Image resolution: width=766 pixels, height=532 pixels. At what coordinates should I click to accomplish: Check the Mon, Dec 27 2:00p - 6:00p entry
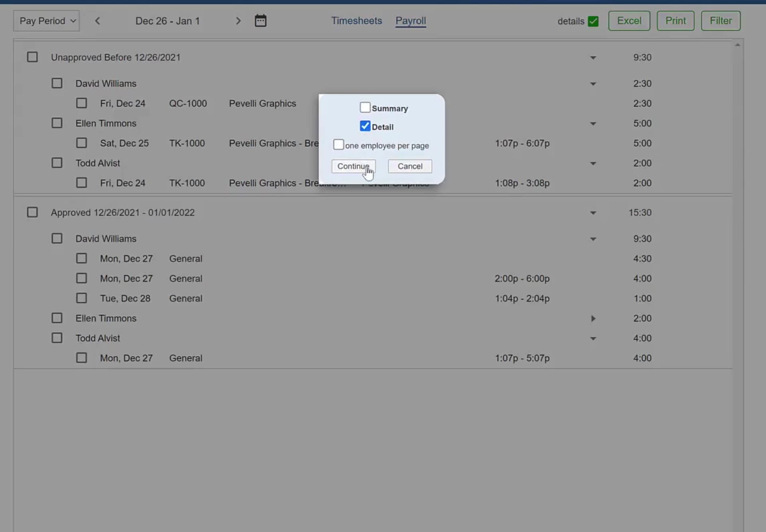tap(81, 278)
